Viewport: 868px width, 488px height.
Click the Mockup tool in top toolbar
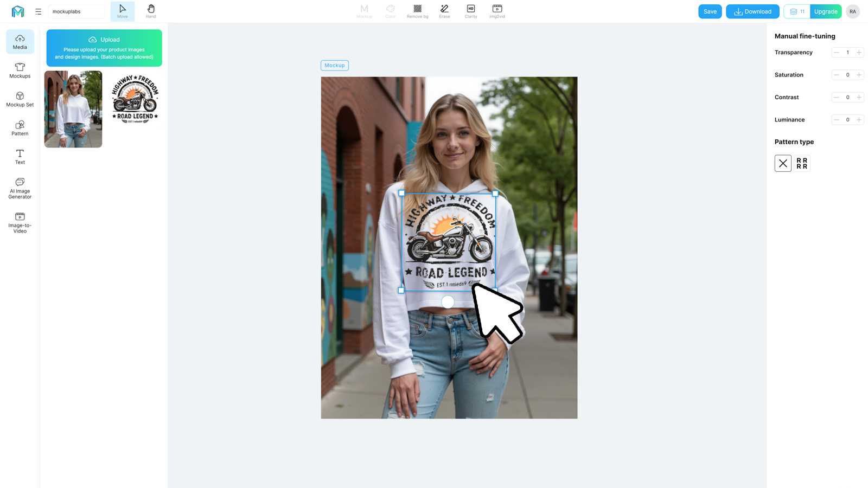tap(364, 11)
